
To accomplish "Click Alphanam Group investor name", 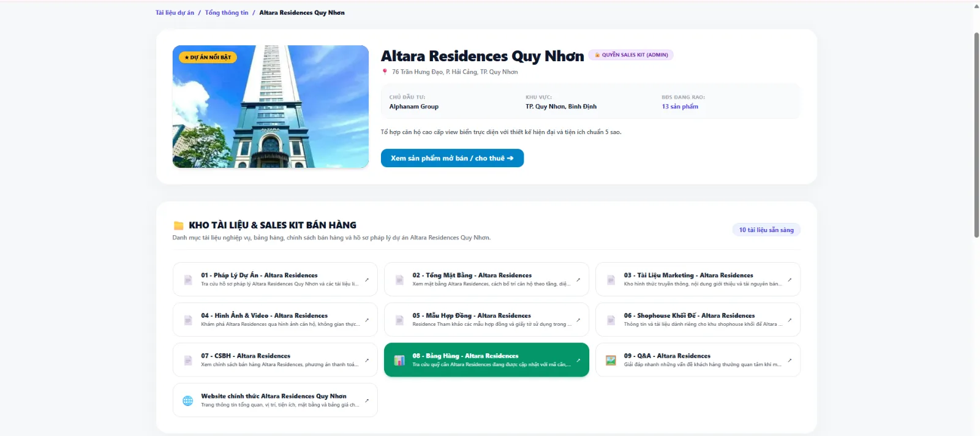I will 414,107.
